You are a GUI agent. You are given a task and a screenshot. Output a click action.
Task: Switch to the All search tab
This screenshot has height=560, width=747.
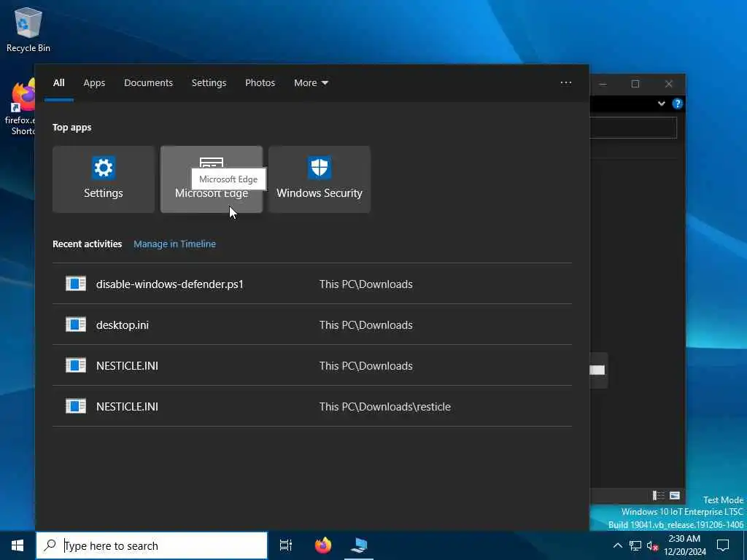[58, 83]
